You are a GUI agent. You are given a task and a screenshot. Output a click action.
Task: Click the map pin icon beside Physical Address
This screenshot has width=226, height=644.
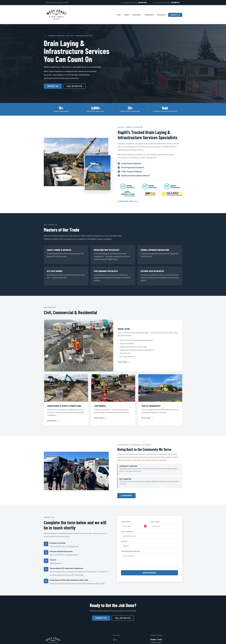46,569
